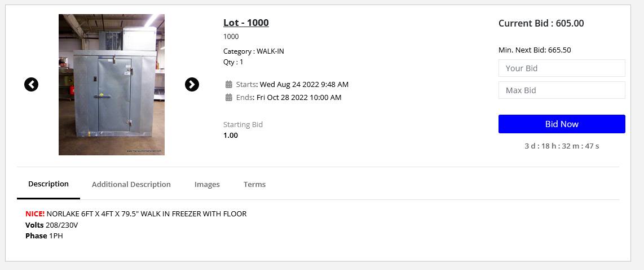Advance to the next lot image arrow
Image resolution: width=644 pixels, height=270 pixels.
[192, 84]
